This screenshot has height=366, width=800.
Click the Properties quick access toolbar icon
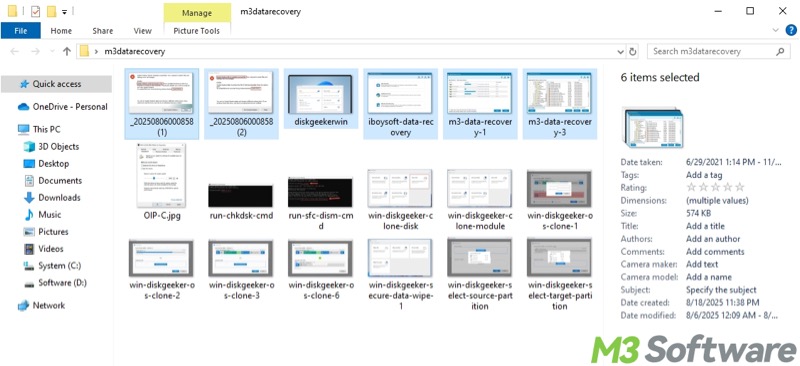pos(35,11)
